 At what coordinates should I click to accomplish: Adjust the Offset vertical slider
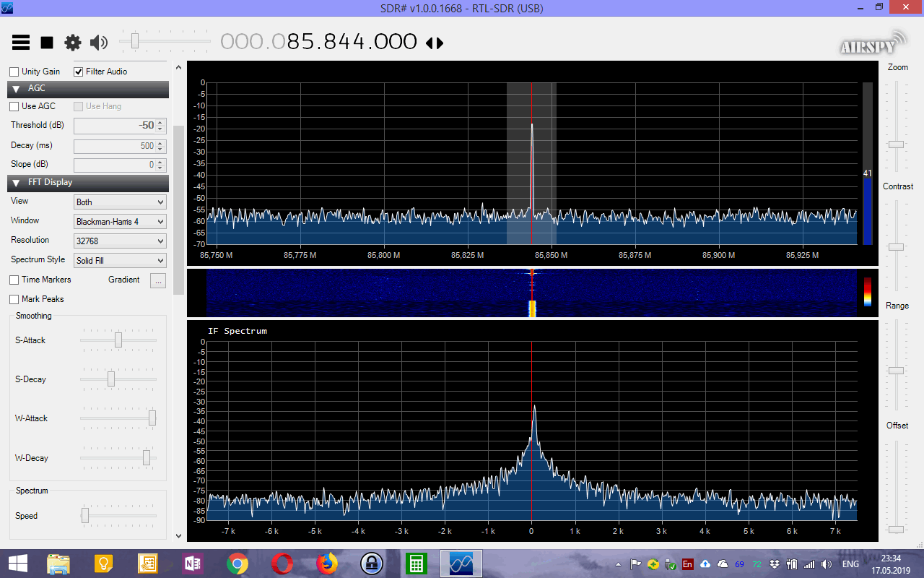(896, 530)
